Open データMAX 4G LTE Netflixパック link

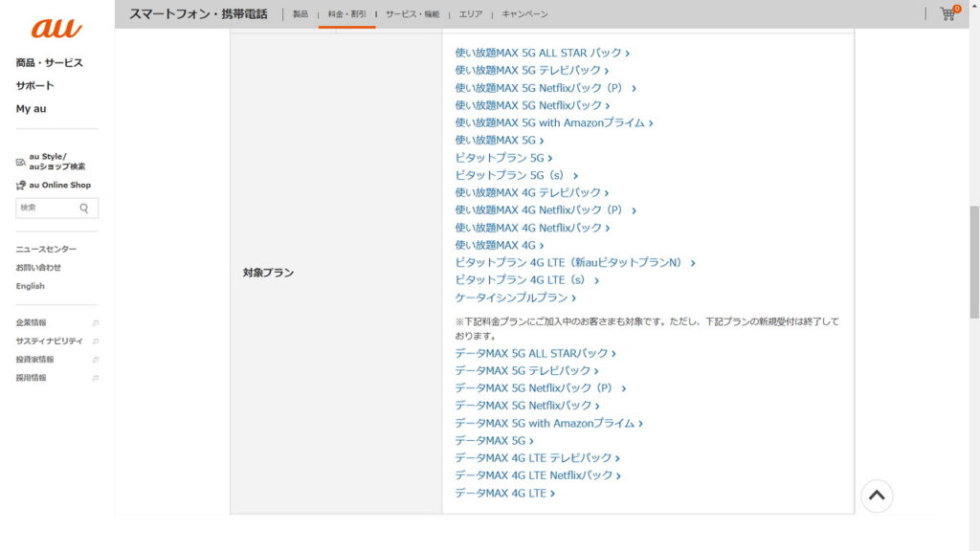pos(538,476)
